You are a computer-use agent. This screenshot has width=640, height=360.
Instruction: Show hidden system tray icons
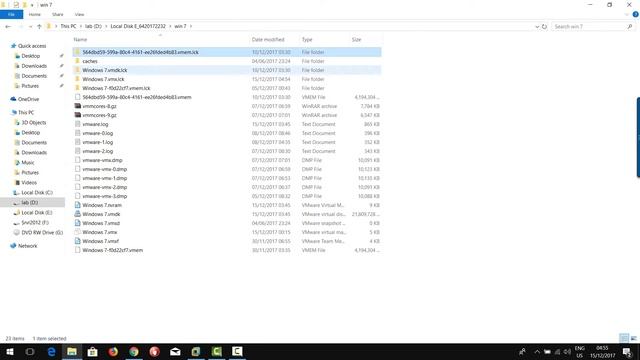click(x=537, y=351)
